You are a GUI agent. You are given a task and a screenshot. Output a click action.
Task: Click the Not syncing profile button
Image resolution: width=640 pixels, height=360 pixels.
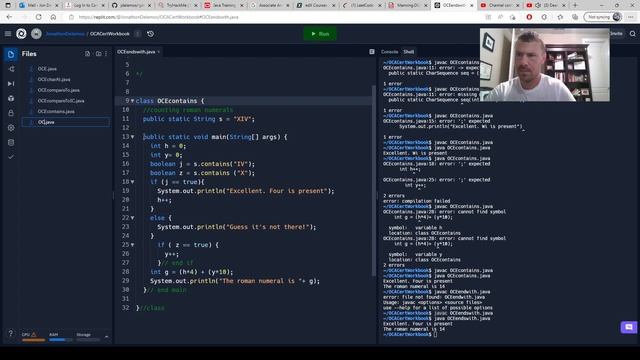pyautogui.click(x=602, y=17)
